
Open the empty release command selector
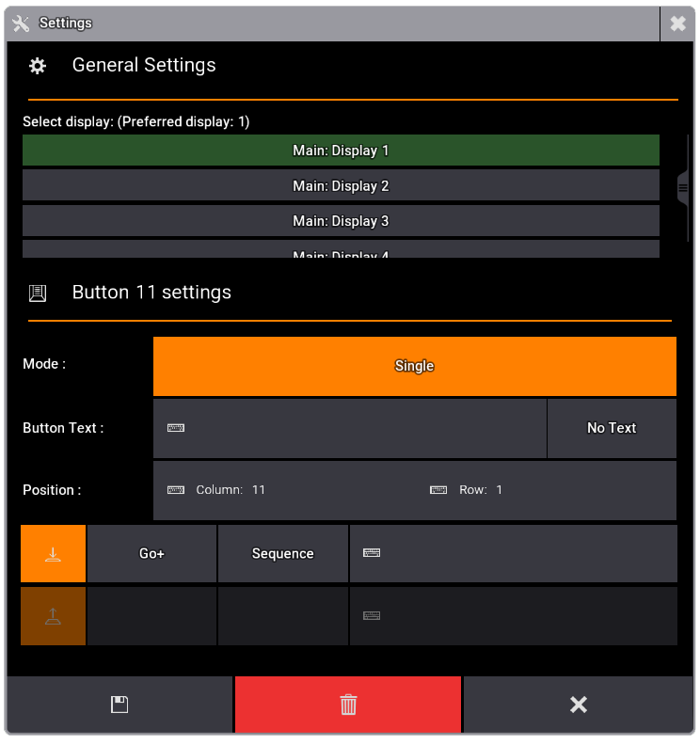click(x=151, y=616)
